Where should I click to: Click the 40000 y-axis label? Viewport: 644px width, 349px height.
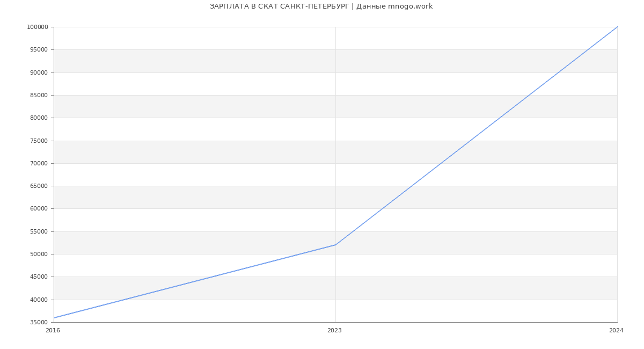39,300
